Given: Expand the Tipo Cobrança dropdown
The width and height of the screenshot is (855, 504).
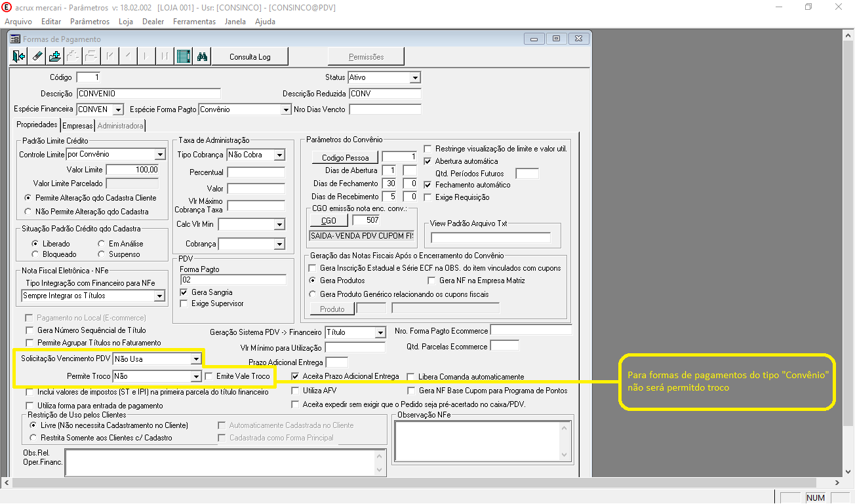Looking at the screenshot, I should tap(279, 155).
